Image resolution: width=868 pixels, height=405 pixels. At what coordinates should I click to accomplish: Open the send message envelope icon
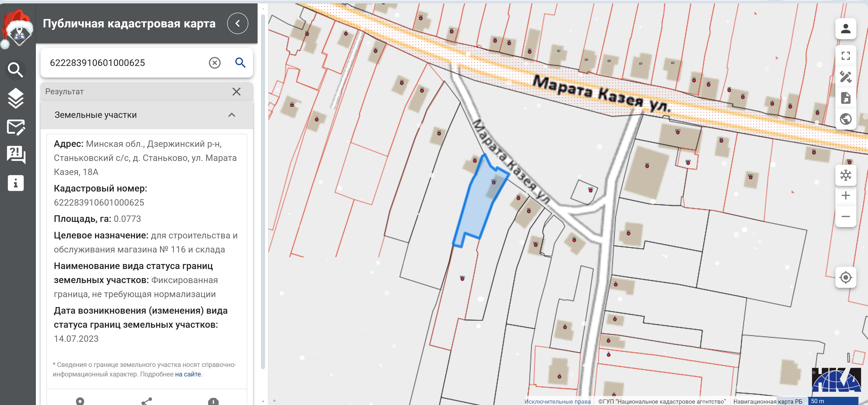[x=15, y=127]
